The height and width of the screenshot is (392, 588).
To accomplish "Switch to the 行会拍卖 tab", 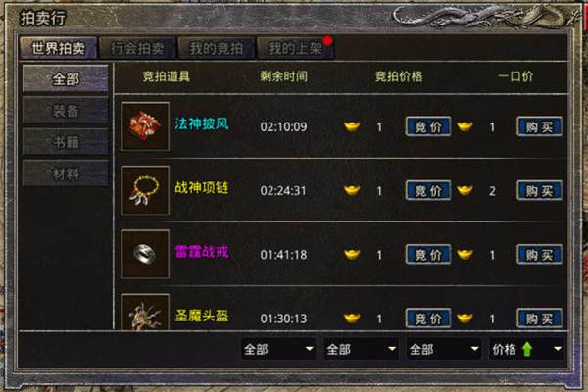I will [137, 48].
